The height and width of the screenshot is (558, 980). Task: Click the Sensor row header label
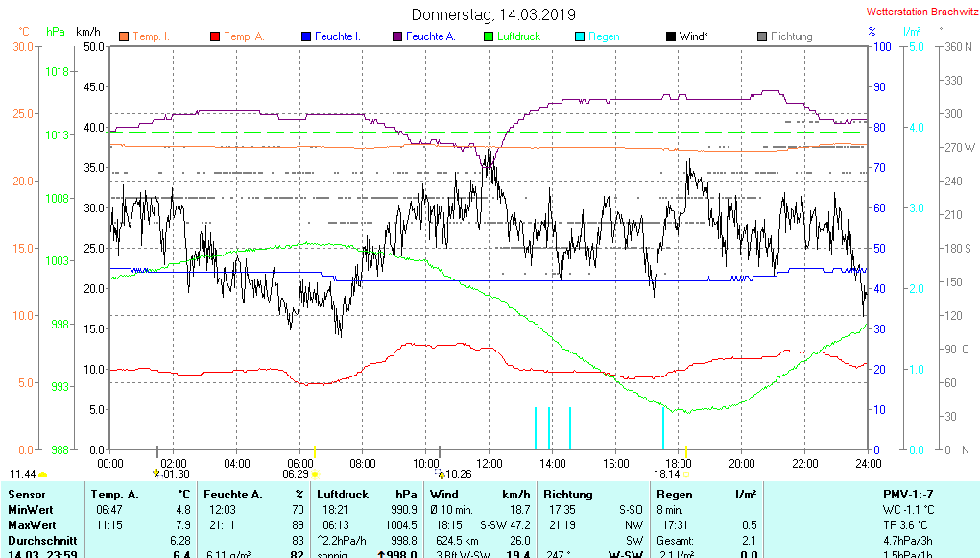pos(27,494)
